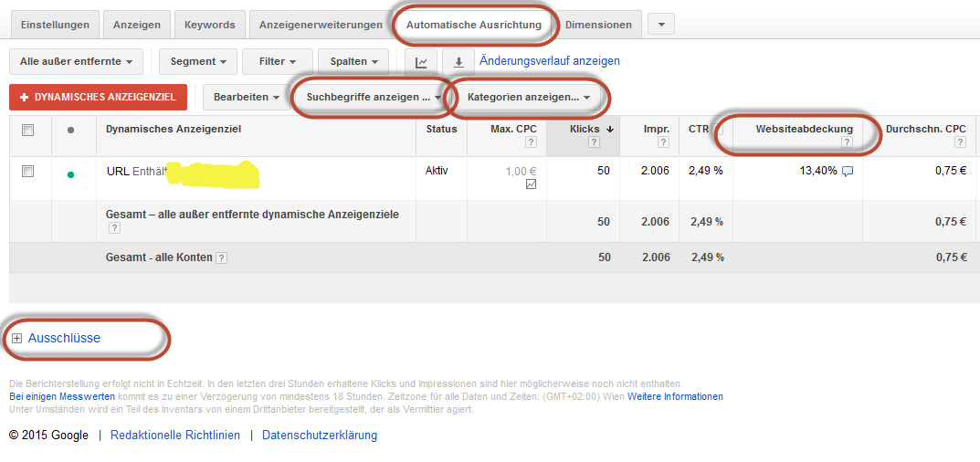Open Datenschutzerklärung link

[x=320, y=436]
